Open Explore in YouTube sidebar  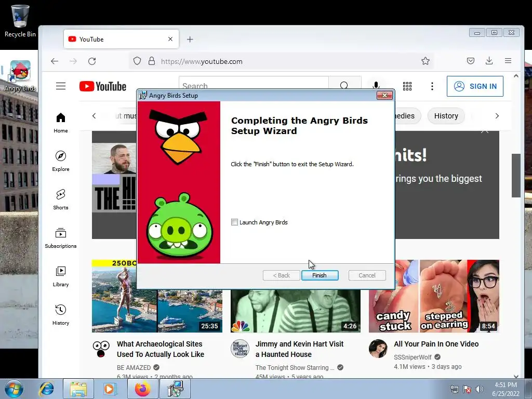tap(61, 161)
